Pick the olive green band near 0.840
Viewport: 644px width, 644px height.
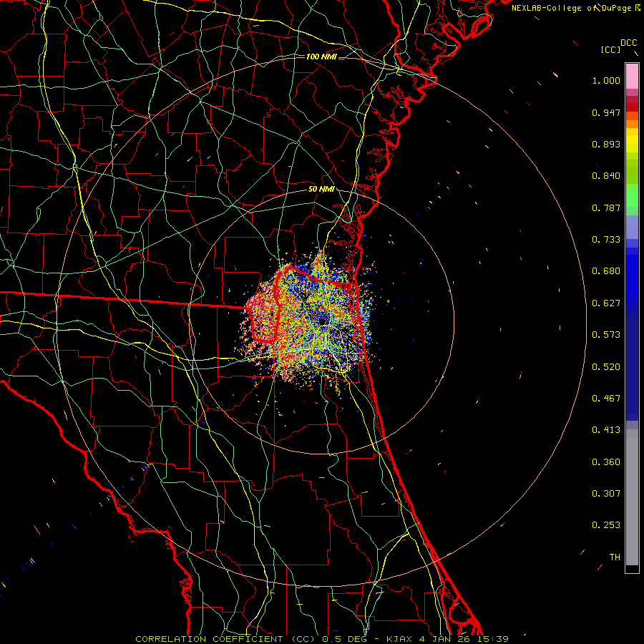coord(632,172)
